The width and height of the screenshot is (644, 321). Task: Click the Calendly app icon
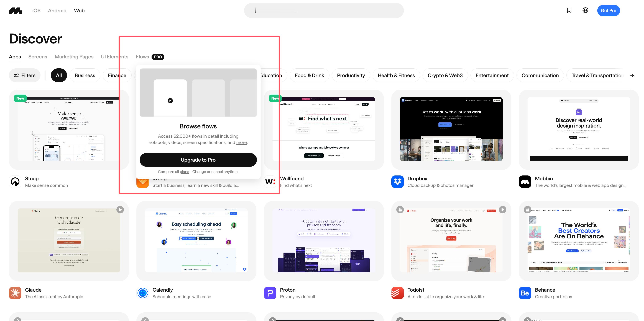[x=142, y=293]
